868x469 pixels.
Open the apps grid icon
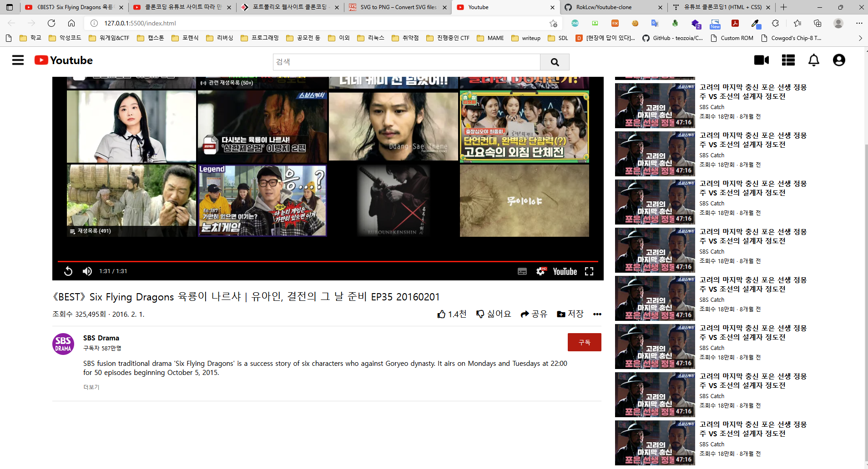788,60
